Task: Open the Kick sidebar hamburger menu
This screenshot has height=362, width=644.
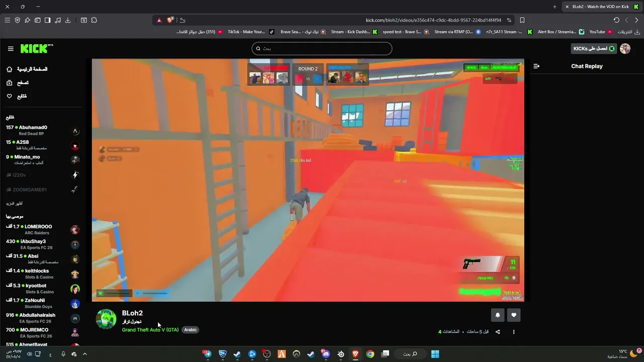Action: tap(11, 49)
